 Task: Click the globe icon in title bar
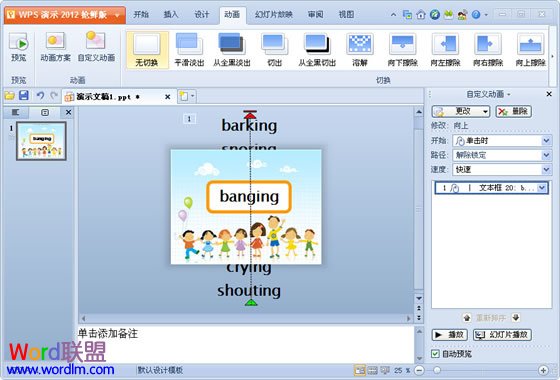coord(435,15)
